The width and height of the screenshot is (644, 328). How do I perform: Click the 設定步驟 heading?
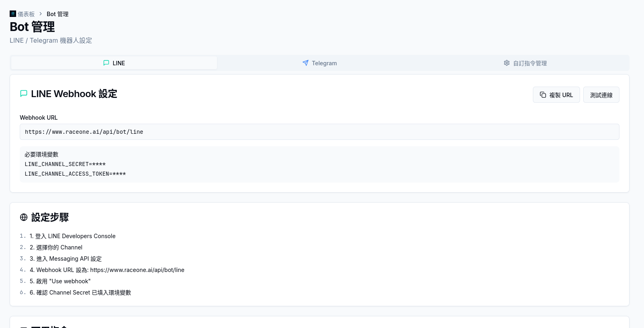50,218
